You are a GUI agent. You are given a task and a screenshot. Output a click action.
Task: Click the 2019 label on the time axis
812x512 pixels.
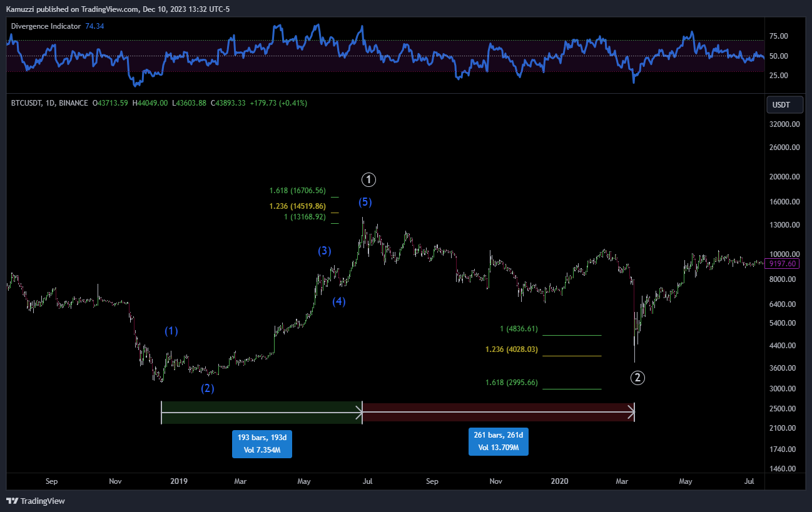click(x=179, y=481)
